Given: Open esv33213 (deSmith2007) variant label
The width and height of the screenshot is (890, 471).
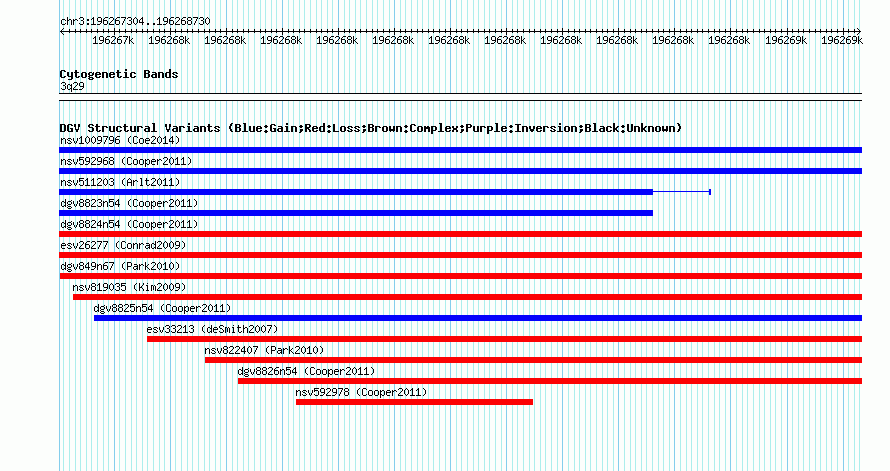Looking at the screenshot, I should [212, 329].
